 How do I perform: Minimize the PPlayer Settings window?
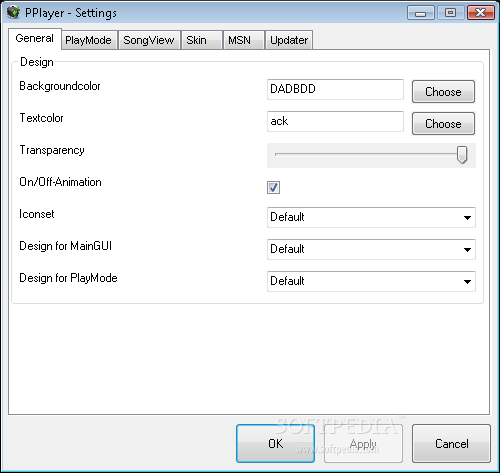coord(421,13)
